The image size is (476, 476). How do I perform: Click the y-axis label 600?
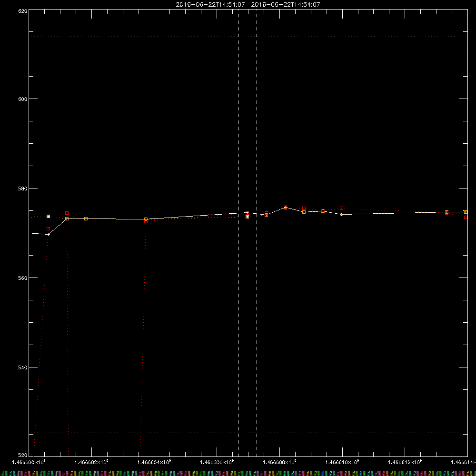(x=23, y=99)
